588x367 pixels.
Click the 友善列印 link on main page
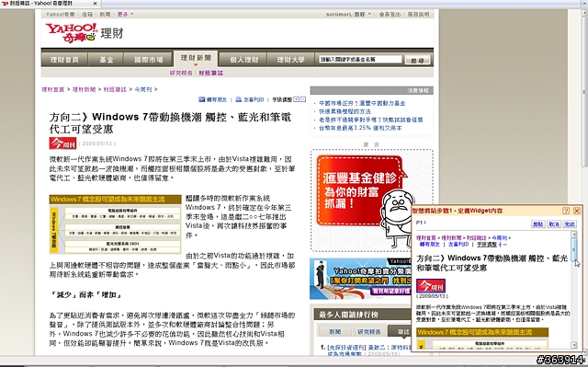click(254, 99)
